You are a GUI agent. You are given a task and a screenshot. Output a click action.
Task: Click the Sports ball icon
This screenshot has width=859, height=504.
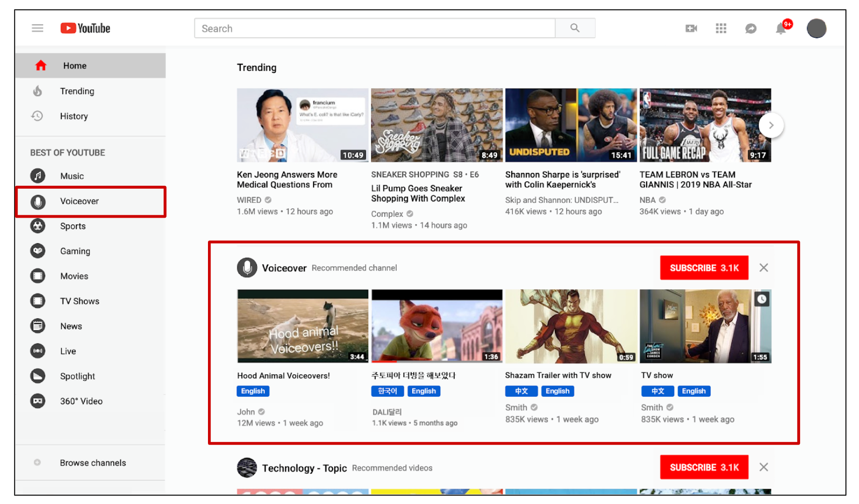38,226
